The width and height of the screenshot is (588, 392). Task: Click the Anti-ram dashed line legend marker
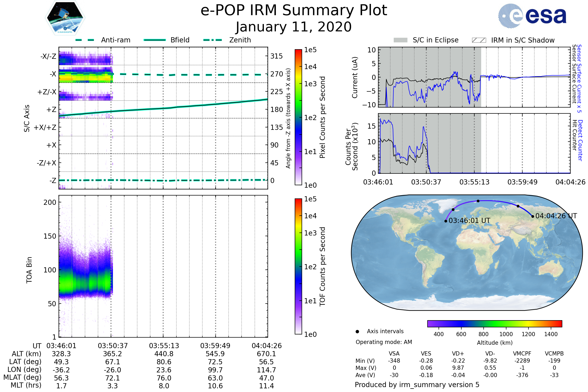85,40
